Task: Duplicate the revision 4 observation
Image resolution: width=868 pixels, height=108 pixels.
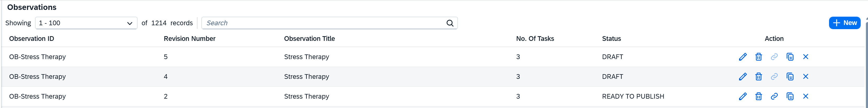Action: 790,77
